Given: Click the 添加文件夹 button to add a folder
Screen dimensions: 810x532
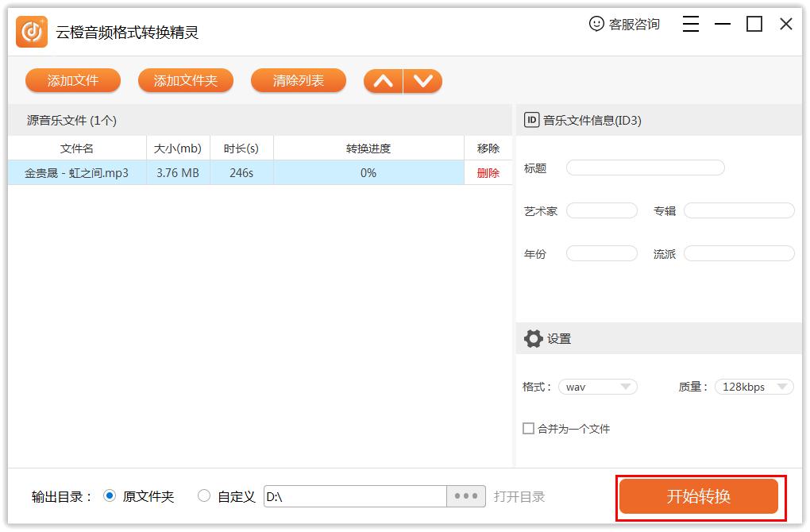Looking at the screenshot, I should pyautogui.click(x=185, y=80).
